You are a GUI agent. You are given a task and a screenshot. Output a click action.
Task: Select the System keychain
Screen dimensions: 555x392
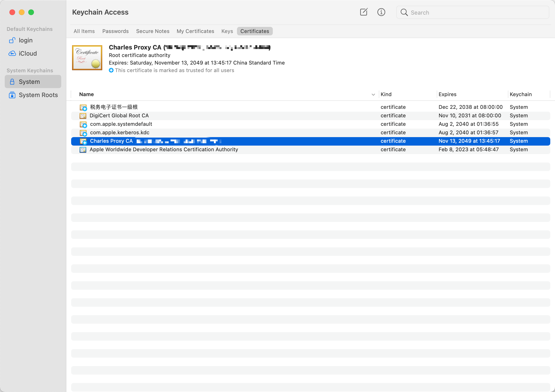33,82
